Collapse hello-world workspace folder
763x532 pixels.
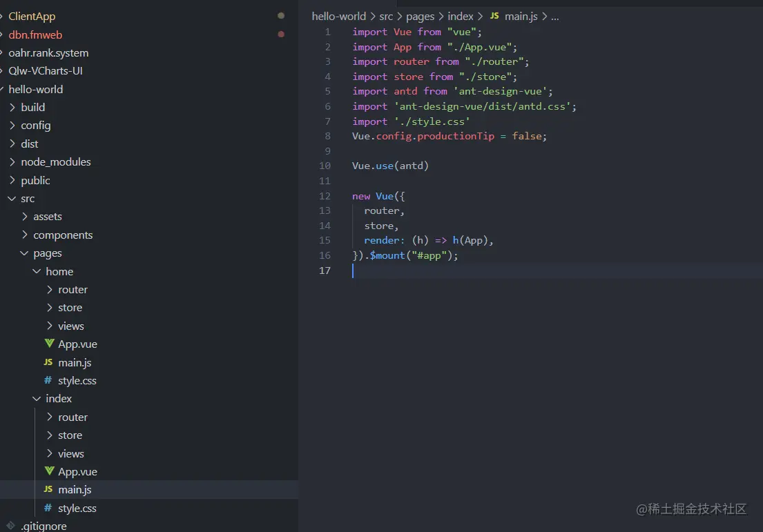35,89
